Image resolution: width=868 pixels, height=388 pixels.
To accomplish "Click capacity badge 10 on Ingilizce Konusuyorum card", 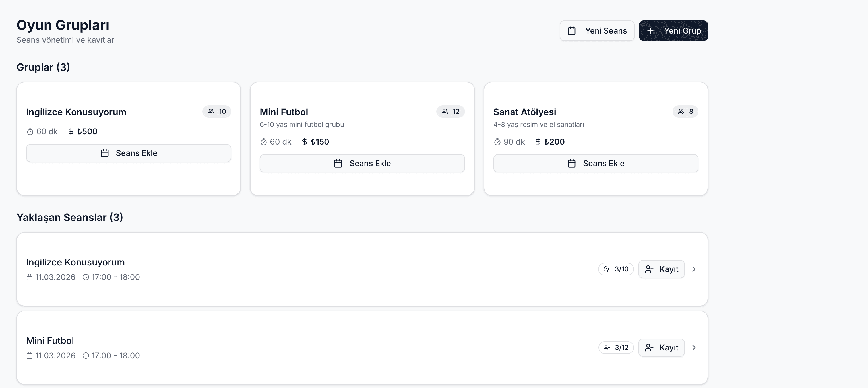I will pyautogui.click(x=217, y=112).
